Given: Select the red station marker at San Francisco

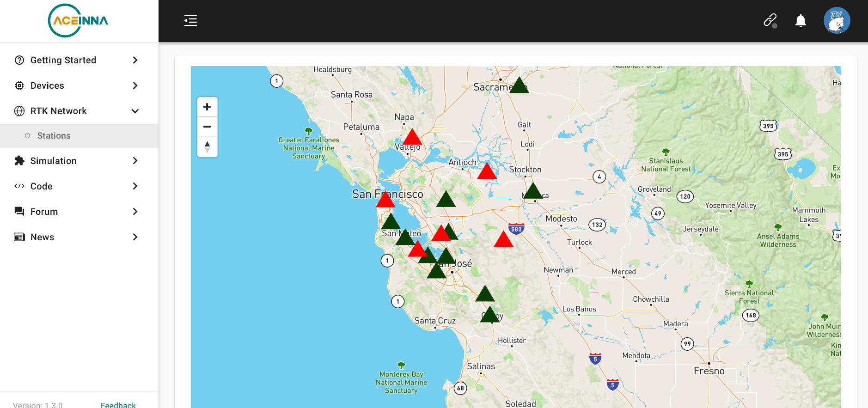Looking at the screenshot, I should (385, 199).
